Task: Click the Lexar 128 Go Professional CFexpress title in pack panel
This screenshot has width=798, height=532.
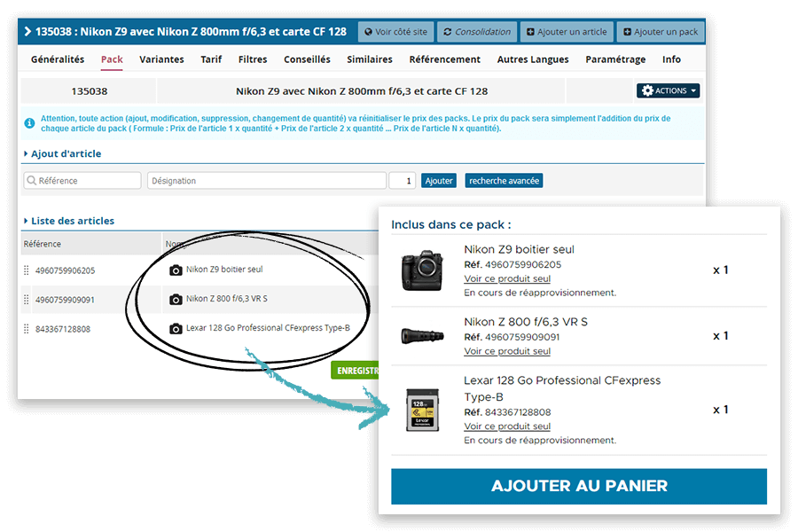Action: [x=562, y=388]
